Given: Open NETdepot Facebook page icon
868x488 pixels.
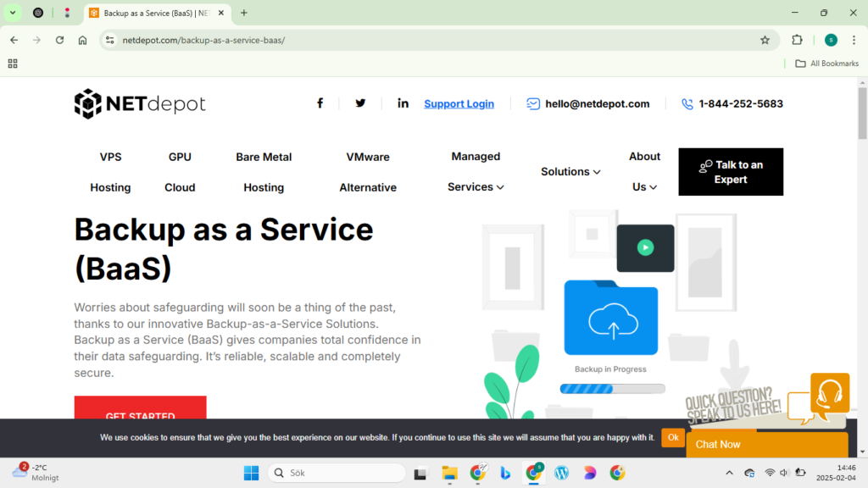Looking at the screenshot, I should pos(320,103).
